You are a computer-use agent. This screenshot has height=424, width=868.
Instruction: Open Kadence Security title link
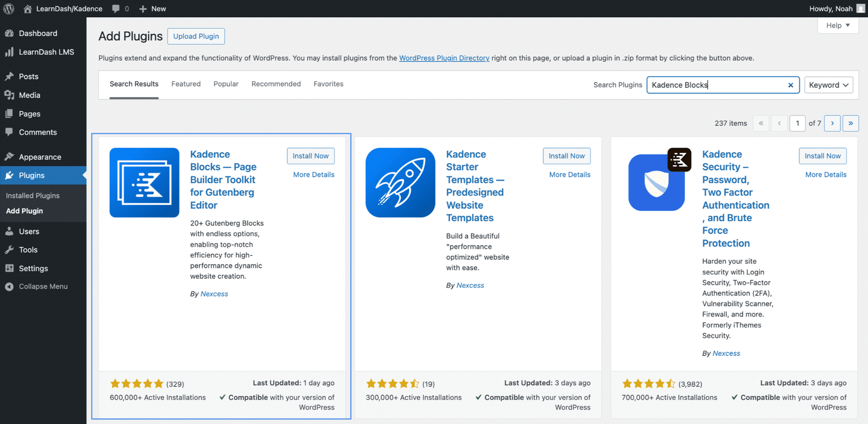[736, 198]
